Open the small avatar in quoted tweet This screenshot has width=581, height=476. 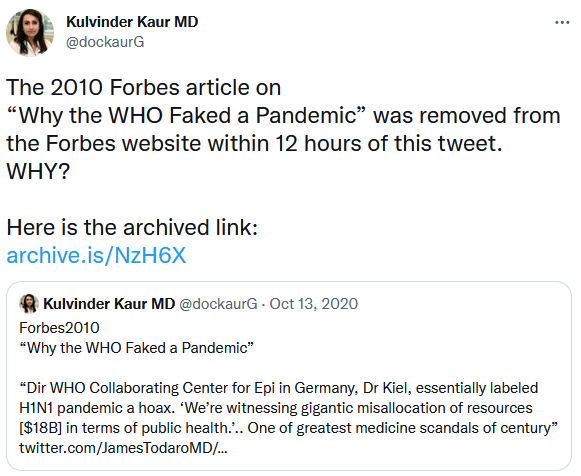(29, 304)
